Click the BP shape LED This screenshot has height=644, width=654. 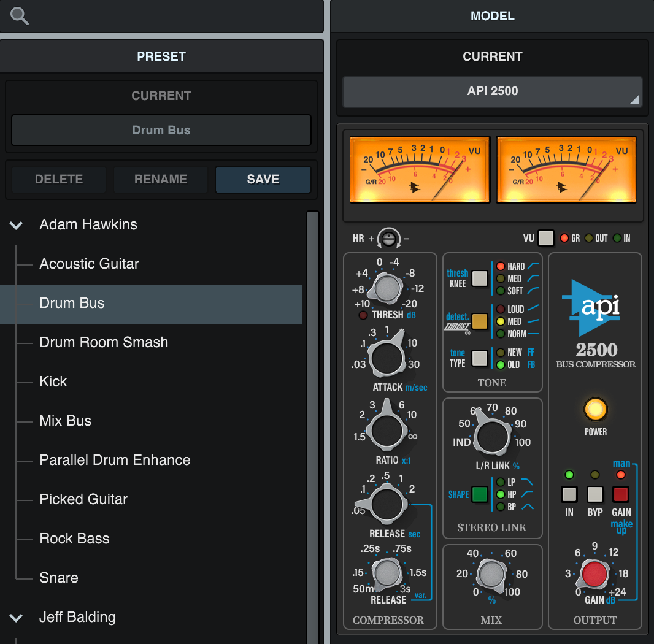501,507
